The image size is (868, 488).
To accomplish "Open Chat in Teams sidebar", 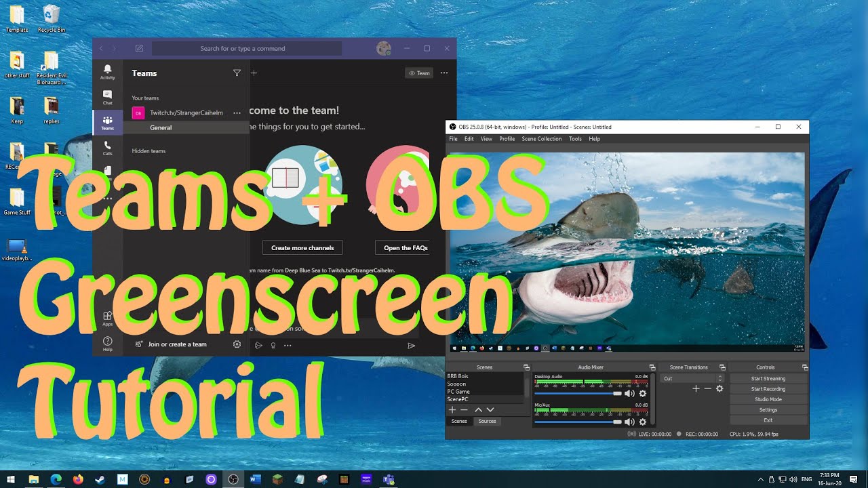I will click(107, 98).
